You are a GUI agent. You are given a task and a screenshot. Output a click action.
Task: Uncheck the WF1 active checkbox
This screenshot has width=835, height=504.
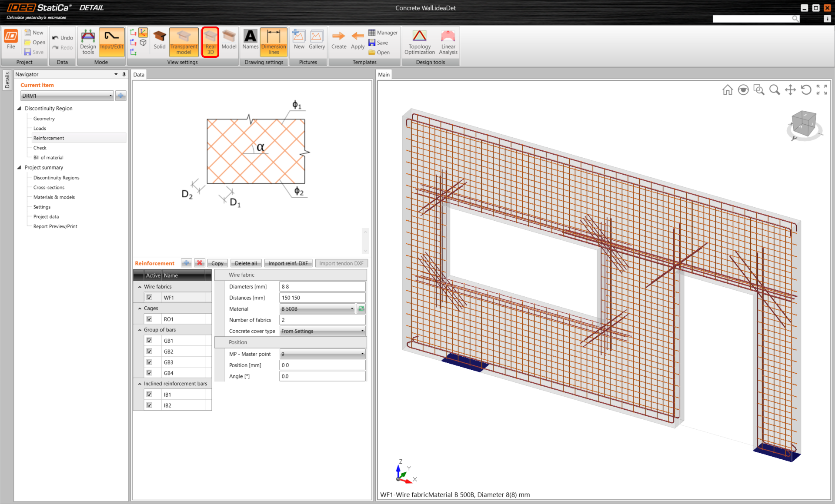[x=149, y=298]
